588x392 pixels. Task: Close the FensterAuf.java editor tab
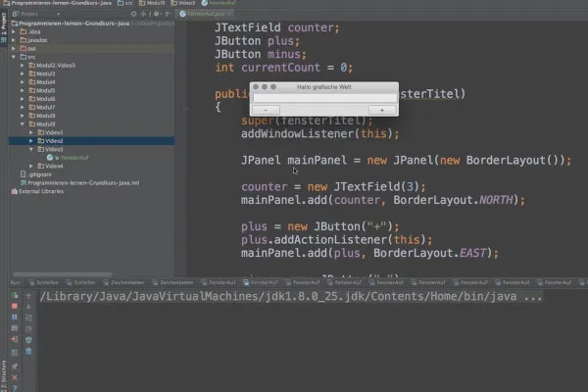[x=229, y=14]
